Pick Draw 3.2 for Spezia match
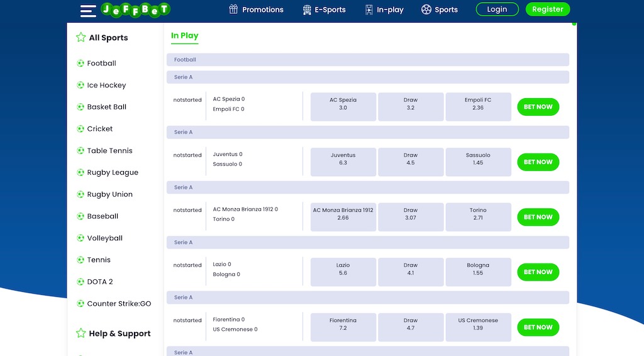This screenshot has width=644, height=356. (x=411, y=107)
